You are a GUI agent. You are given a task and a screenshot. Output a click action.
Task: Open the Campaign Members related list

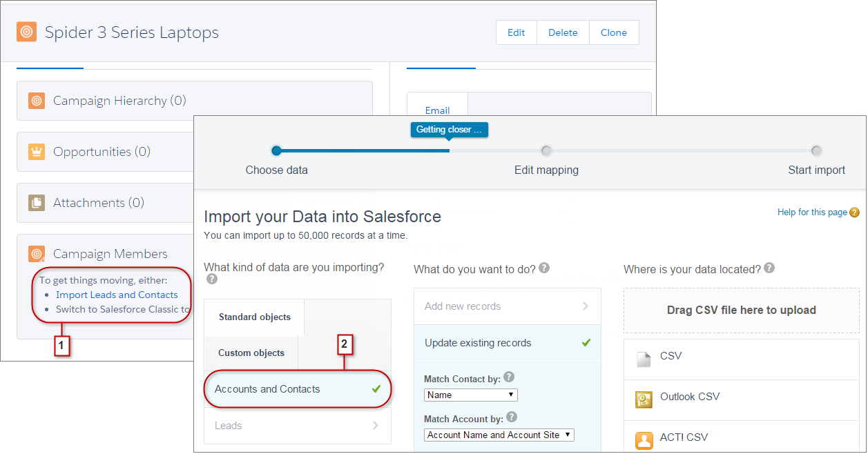coord(110,254)
